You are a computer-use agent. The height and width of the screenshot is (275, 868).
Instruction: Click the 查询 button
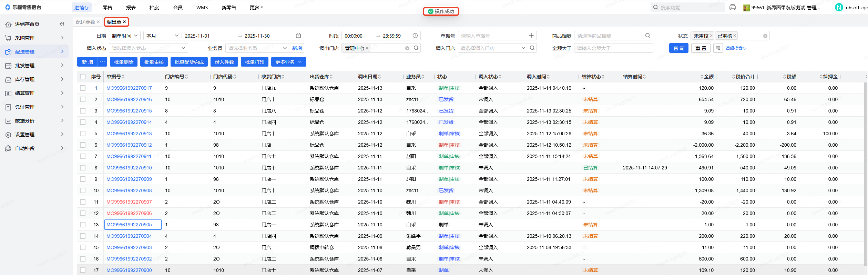click(x=678, y=48)
